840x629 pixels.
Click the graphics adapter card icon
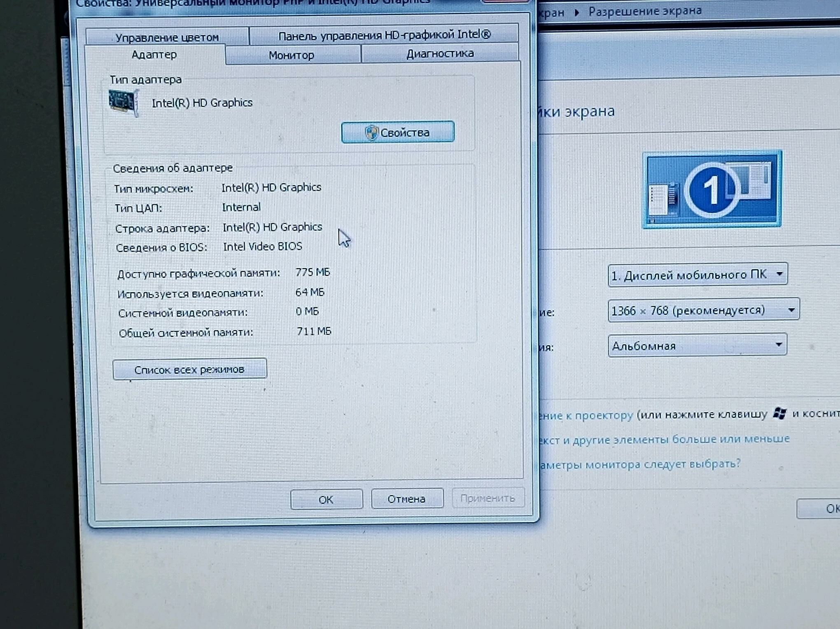click(x=124, y=103)
